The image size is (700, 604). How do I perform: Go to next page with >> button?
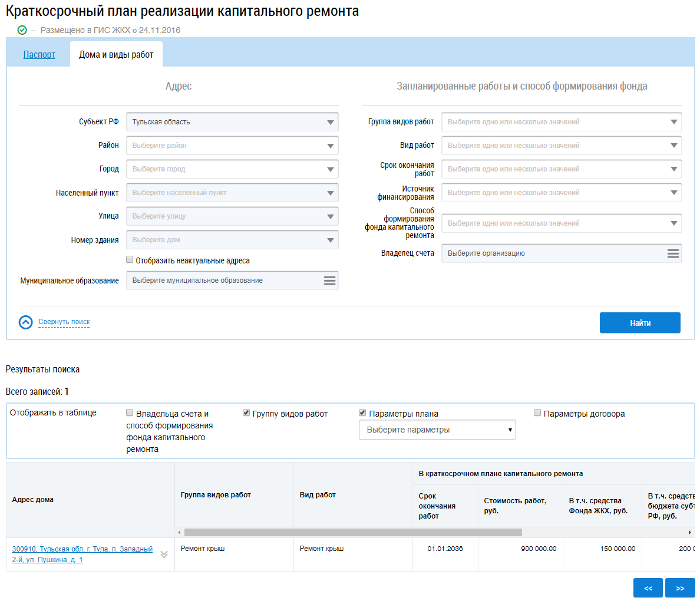click(x=680, y=588)
